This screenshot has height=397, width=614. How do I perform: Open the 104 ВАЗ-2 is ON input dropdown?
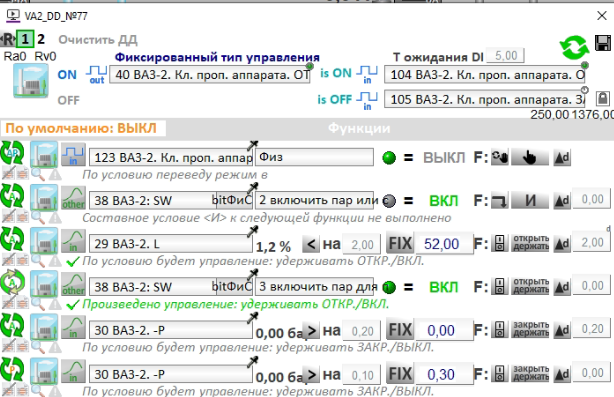click(x=485, y=74)
